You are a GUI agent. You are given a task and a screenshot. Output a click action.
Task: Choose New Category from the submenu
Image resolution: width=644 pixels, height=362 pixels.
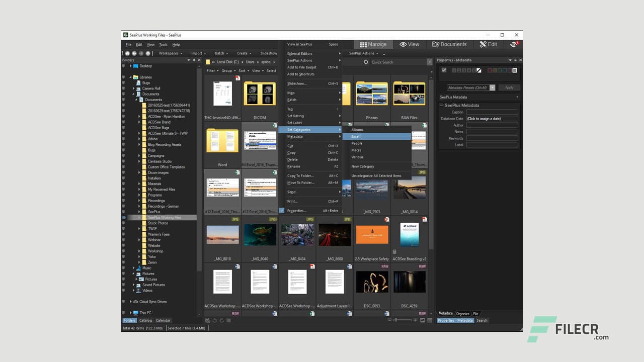click(362, 166)
